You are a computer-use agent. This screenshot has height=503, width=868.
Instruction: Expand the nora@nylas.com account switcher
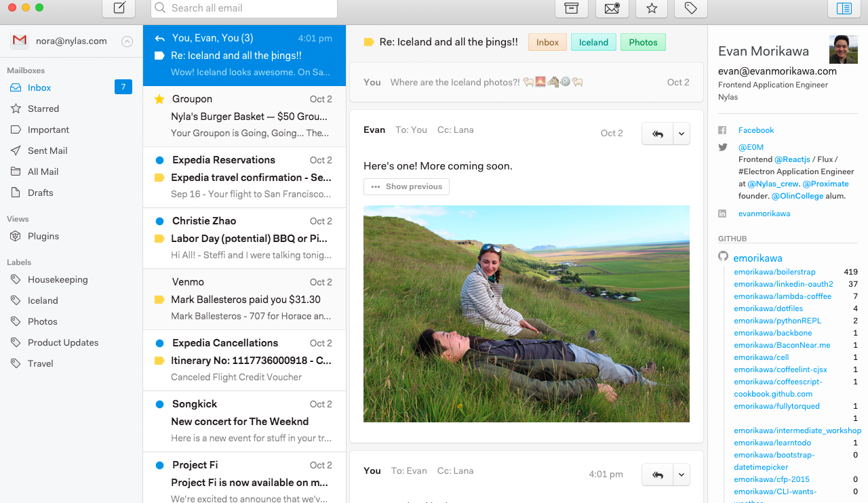pos(127,41)
